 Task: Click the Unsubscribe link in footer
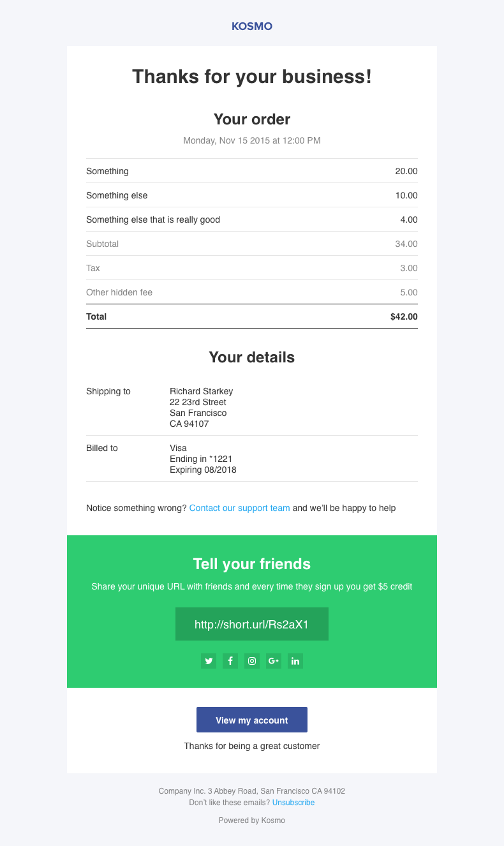click(293, 803)
